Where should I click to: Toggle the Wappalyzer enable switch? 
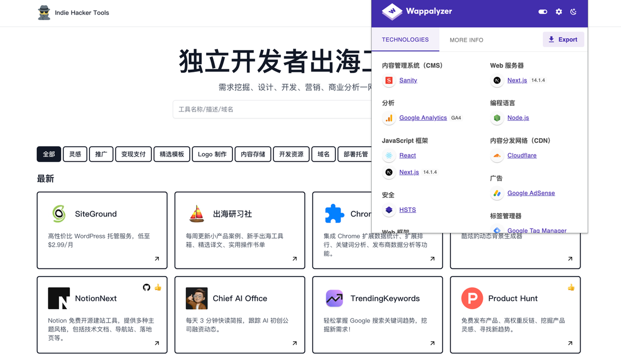(543, 11)
